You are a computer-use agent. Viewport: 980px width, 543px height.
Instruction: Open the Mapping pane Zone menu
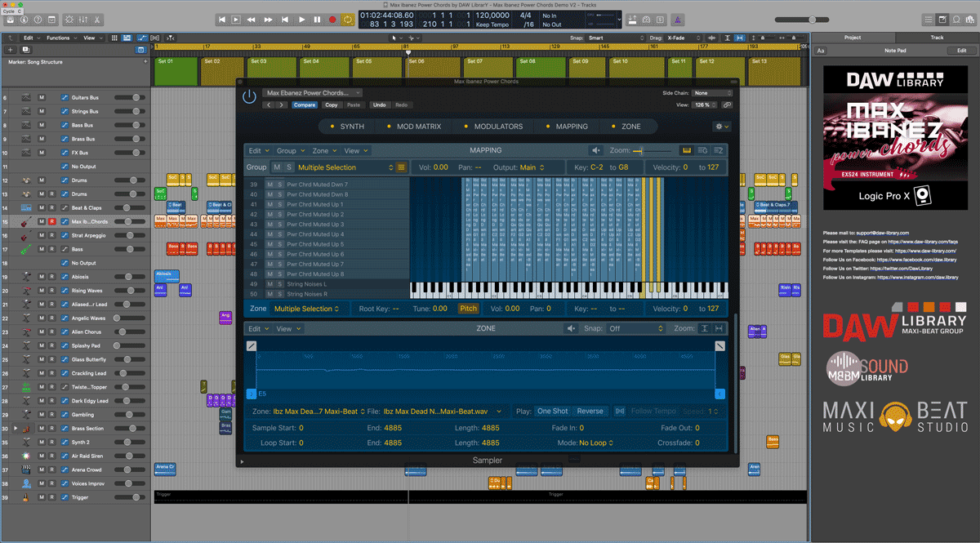(323, 150)
